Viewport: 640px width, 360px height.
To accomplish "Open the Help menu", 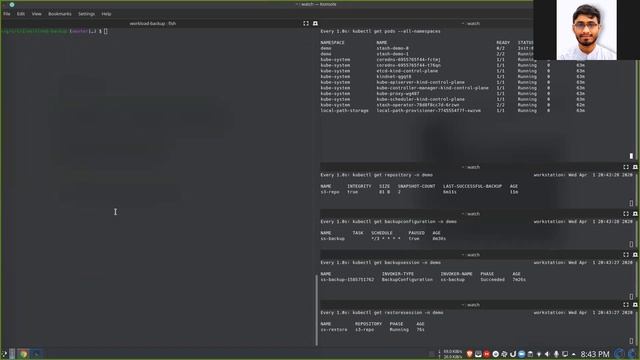I will tap(106, 14).
